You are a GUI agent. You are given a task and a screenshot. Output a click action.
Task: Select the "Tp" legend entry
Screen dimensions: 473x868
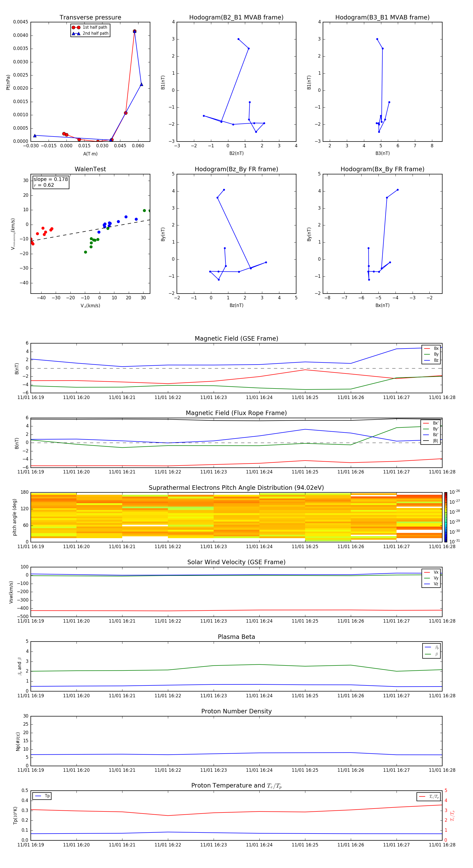(42, 796)
